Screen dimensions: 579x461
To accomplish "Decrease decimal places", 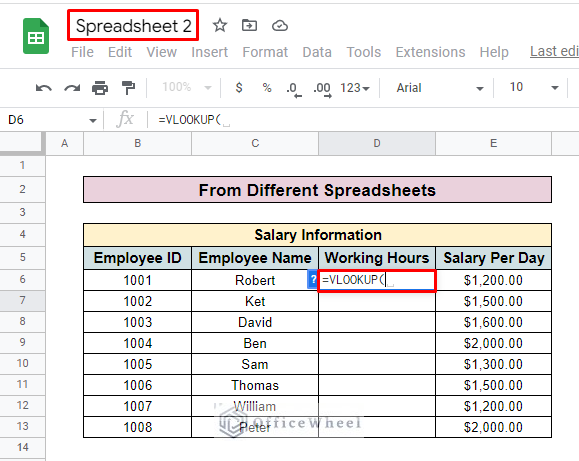I will [x=294, y=89].
